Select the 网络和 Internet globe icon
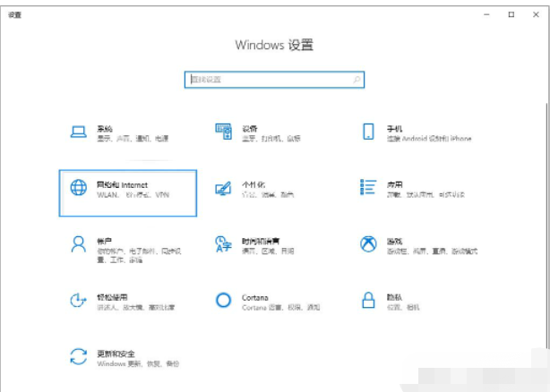This screenshot has height=392, width=550. 79,187
